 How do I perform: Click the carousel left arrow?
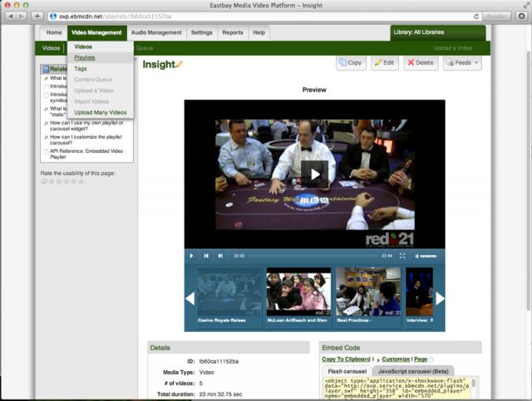tap(190, 299)
